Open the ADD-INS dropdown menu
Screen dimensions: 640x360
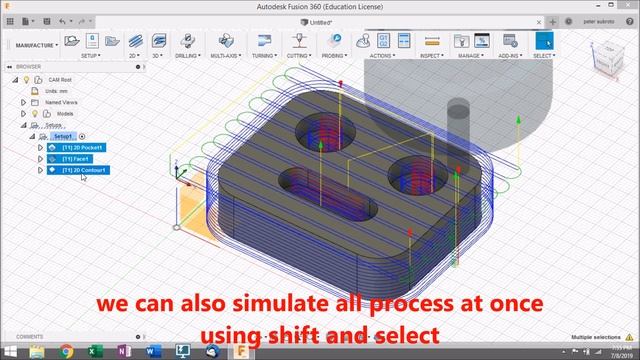click(510, 56)
